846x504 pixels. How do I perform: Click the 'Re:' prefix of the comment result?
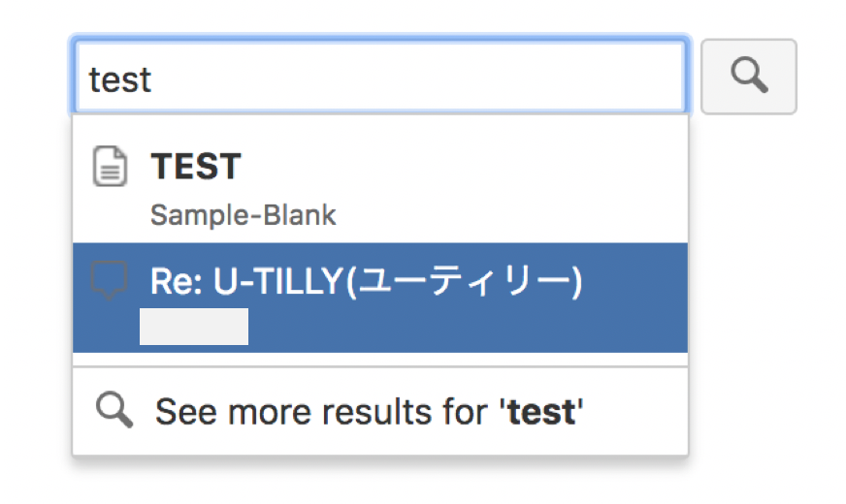coord(171,282)
